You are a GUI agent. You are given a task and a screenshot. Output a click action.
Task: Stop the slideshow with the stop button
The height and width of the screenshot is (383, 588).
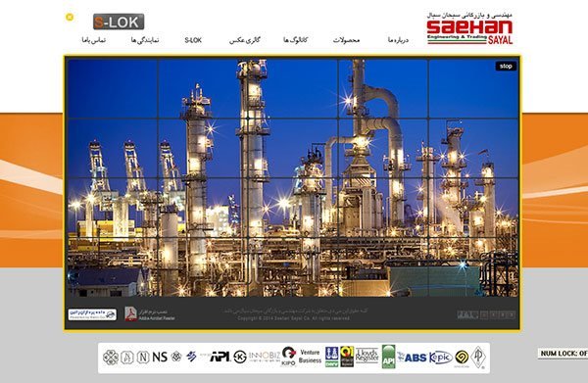(x=506, y=67)
